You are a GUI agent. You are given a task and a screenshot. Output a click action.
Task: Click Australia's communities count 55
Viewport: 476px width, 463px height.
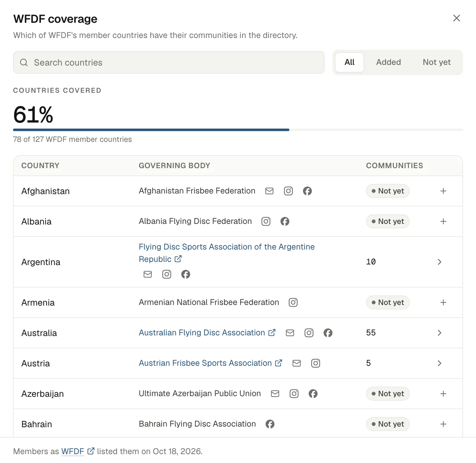pos(371,333)
